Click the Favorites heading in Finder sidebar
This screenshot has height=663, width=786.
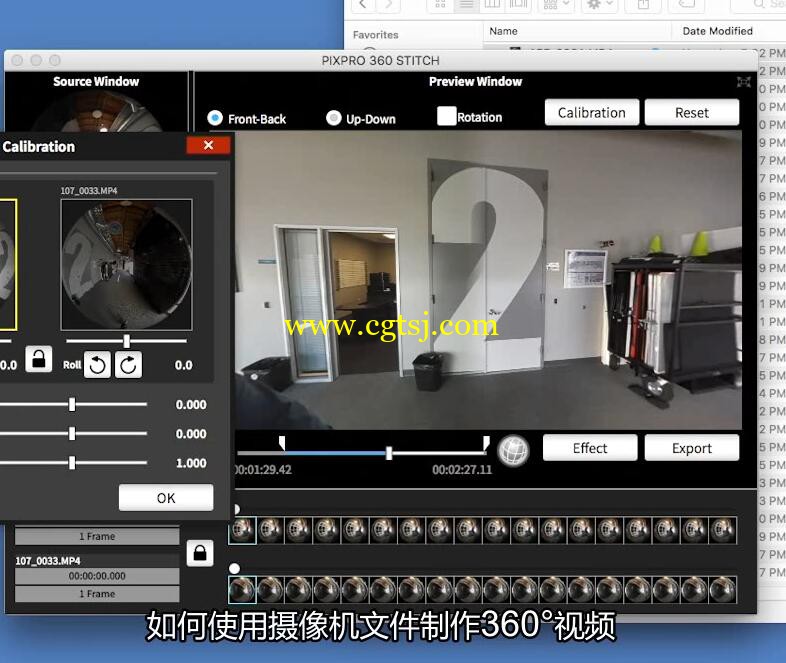[375, 35]
